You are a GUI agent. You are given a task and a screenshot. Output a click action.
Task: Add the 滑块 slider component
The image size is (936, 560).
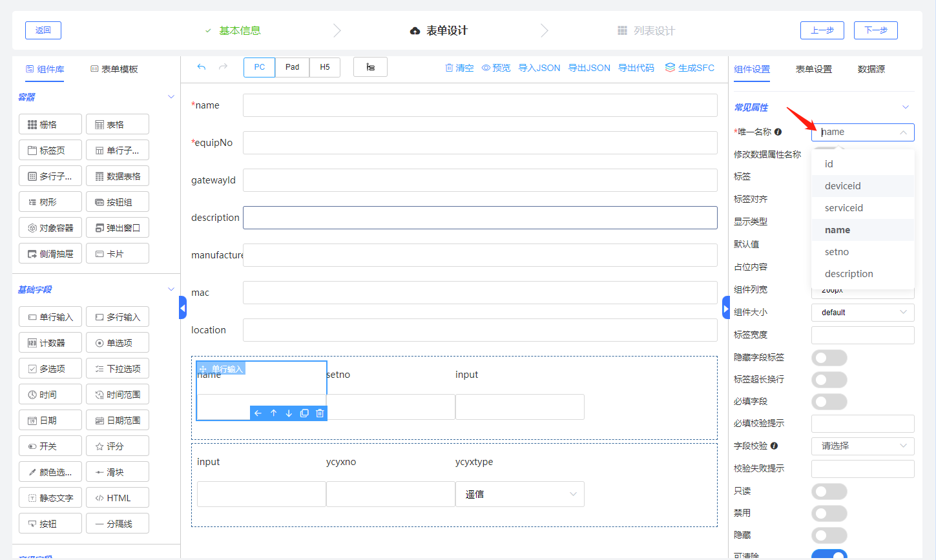tap(117, 472)
